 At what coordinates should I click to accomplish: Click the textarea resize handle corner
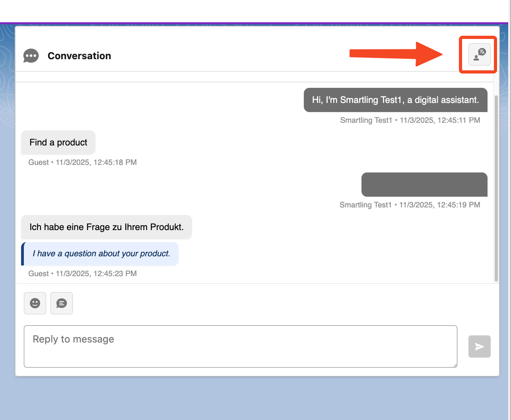coord(455,365)
